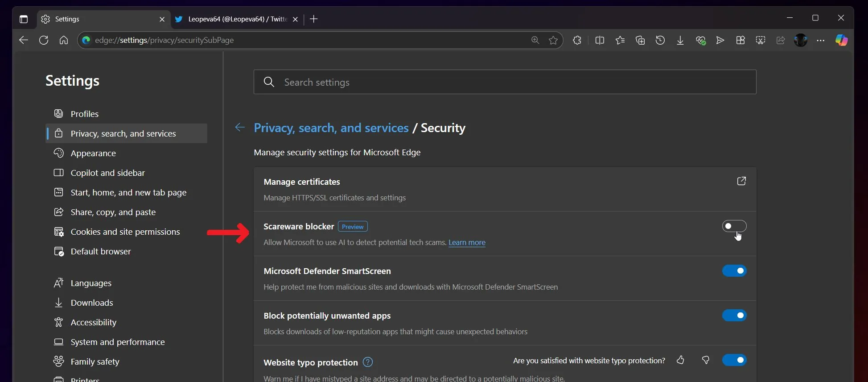Open Split screen icon
The width and height of the screenshot is (868, 382).
click(x=600, y=40)
